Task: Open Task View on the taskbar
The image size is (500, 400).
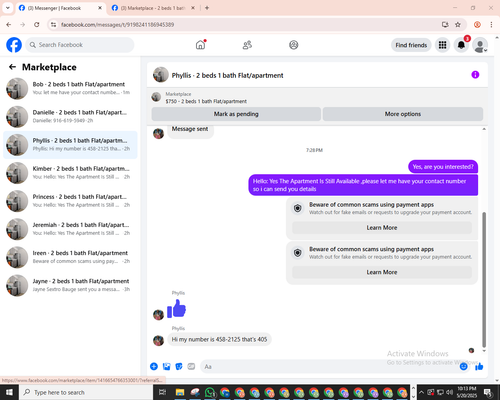Action: (x=162, y=392)
